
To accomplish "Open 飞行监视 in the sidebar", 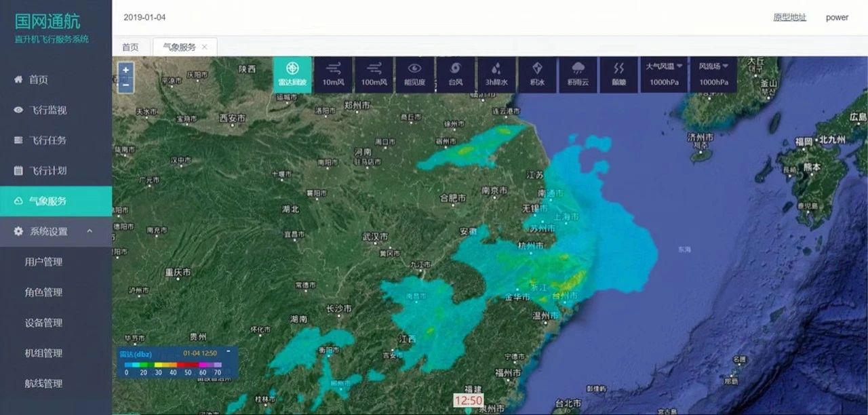I will click(56, 110).
